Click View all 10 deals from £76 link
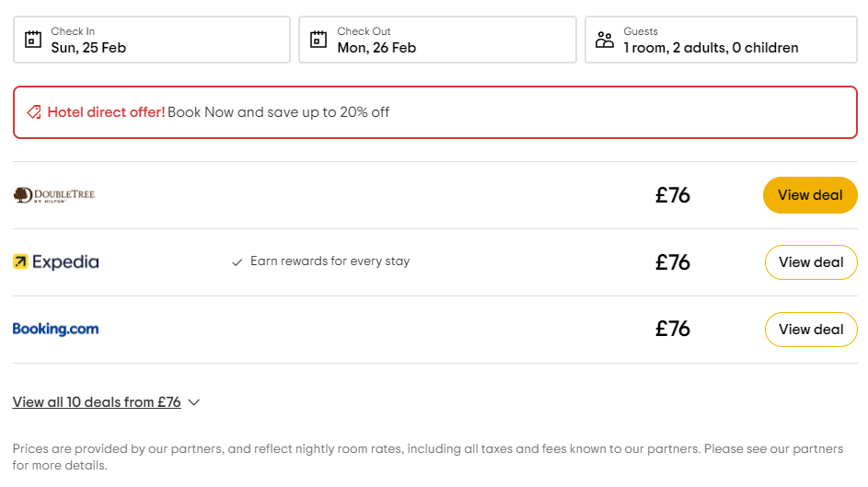The width and height of the screenshot is (868, 487). [97, 402]
